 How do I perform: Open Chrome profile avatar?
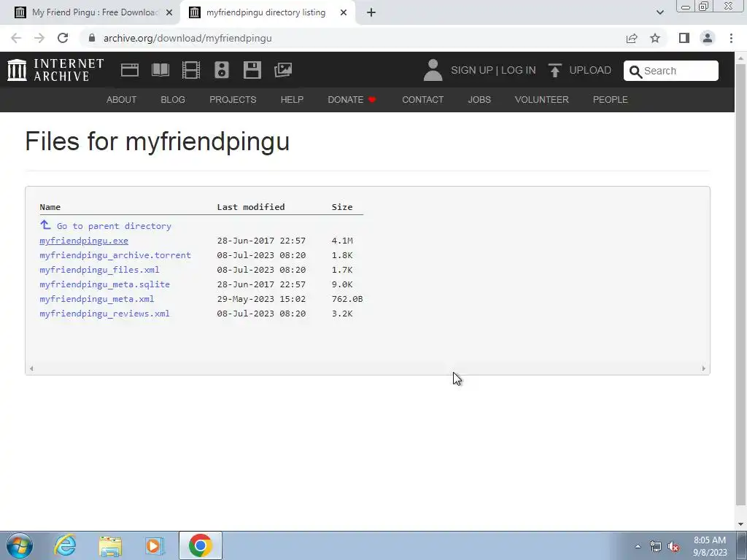[708, 38]
